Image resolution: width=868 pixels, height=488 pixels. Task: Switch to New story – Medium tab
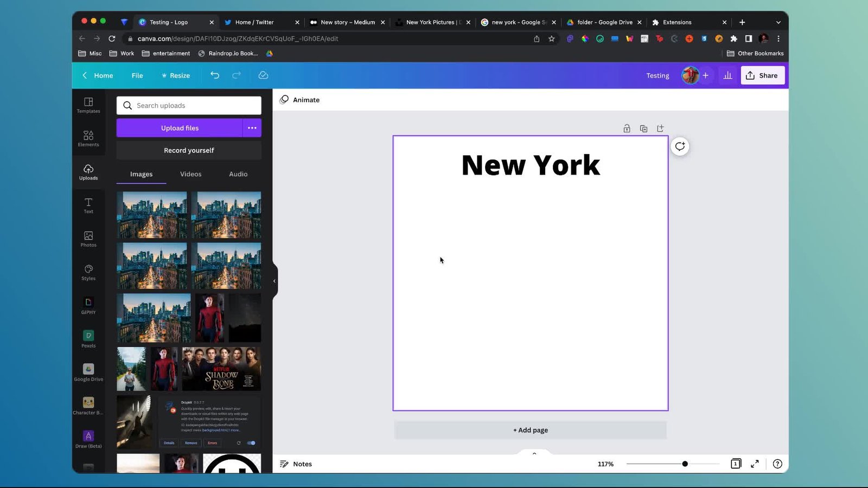pyautogui.click(x=347, y=22)
